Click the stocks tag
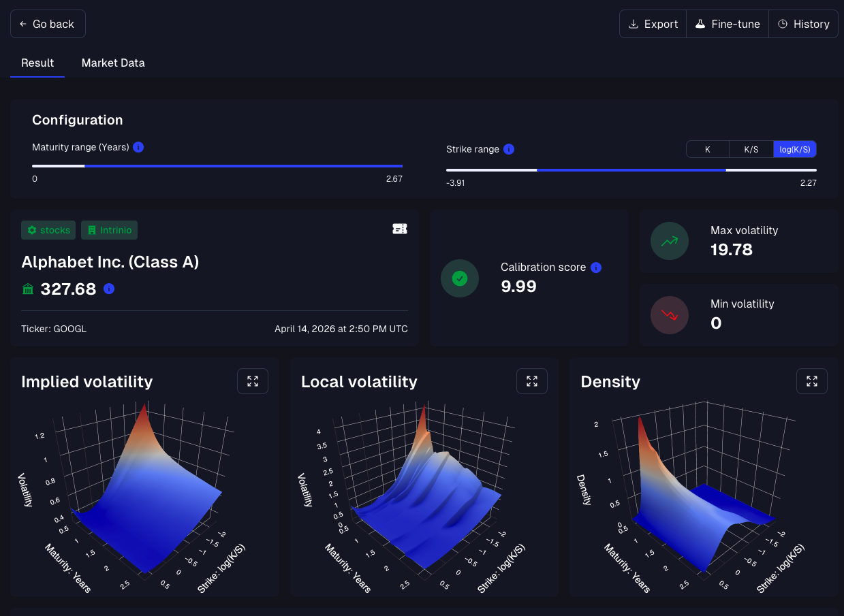Screen dimensions: 844x616 click(x=48, y=230)
